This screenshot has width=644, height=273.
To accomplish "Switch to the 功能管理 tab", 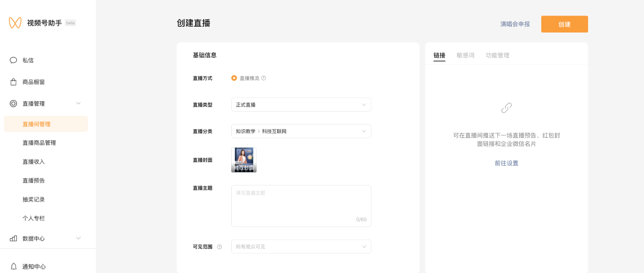I will [x=497, y=55].
